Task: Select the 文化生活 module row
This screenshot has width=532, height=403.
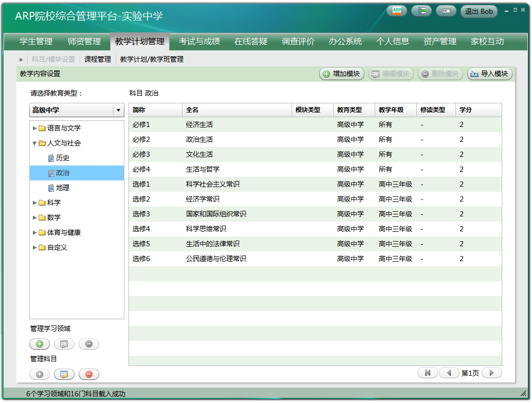Action: click(x=315, y=155)
